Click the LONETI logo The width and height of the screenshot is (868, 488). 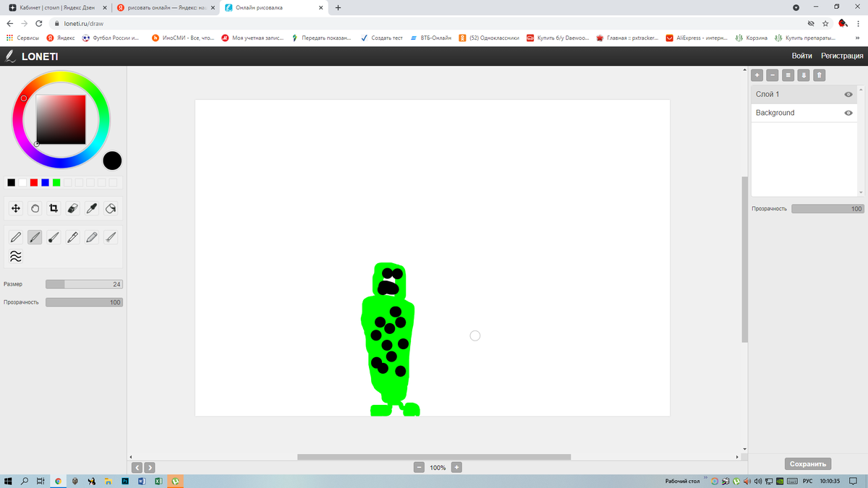[32, 56]
